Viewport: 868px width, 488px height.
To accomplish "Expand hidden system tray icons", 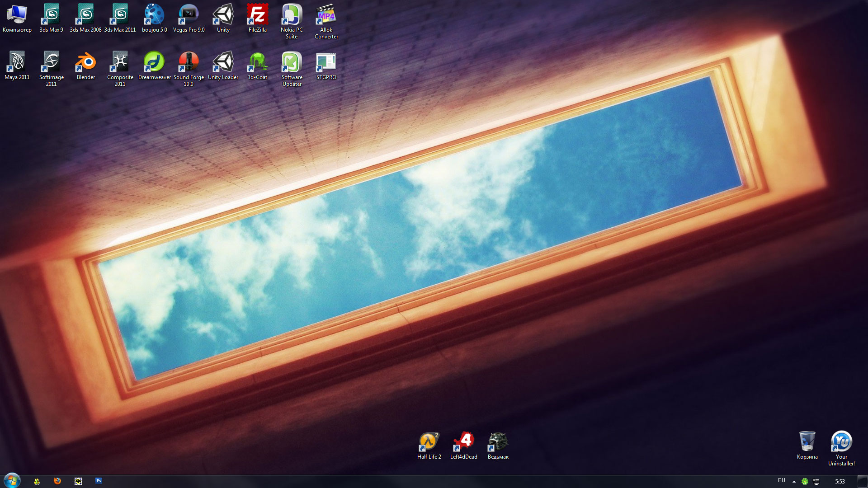I will click(x=794, y=482).
